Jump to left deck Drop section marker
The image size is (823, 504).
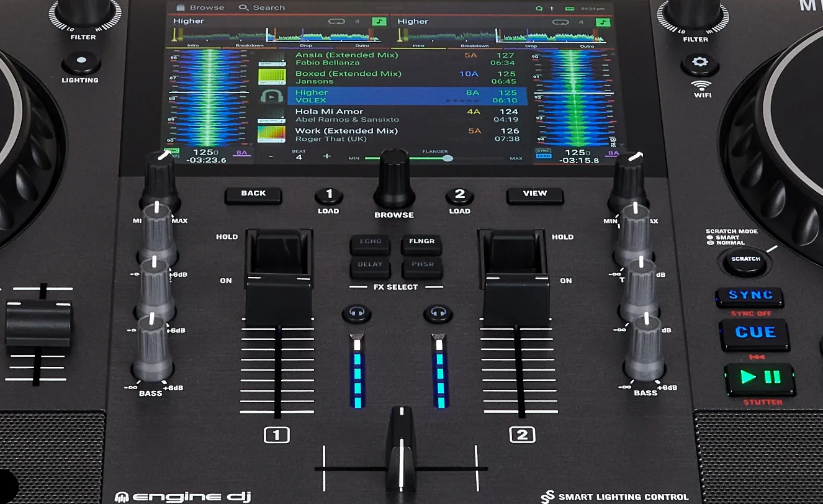point(306,46)
